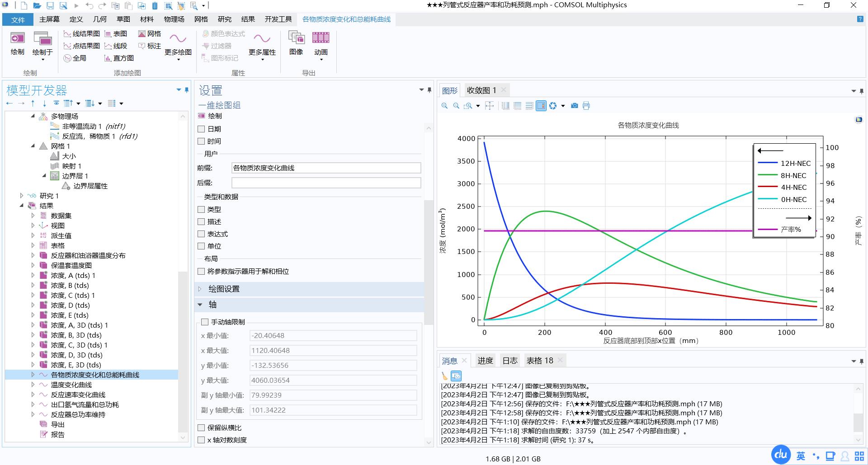Image resolution: width=868 pixels, height=465 pixels.
Task: Open the File (文件) menu
Action: click(18, 19)
